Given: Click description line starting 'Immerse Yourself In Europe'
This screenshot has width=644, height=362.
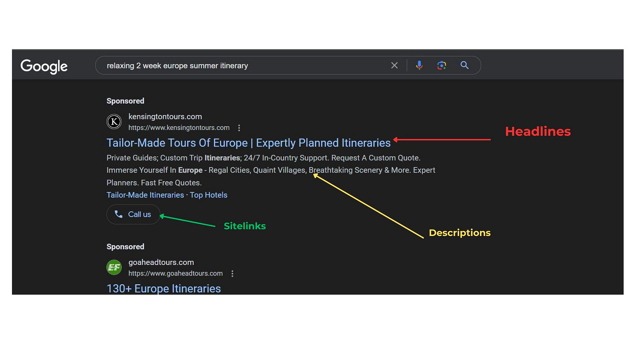Looking at the screenshot, I should coord(271,170).
